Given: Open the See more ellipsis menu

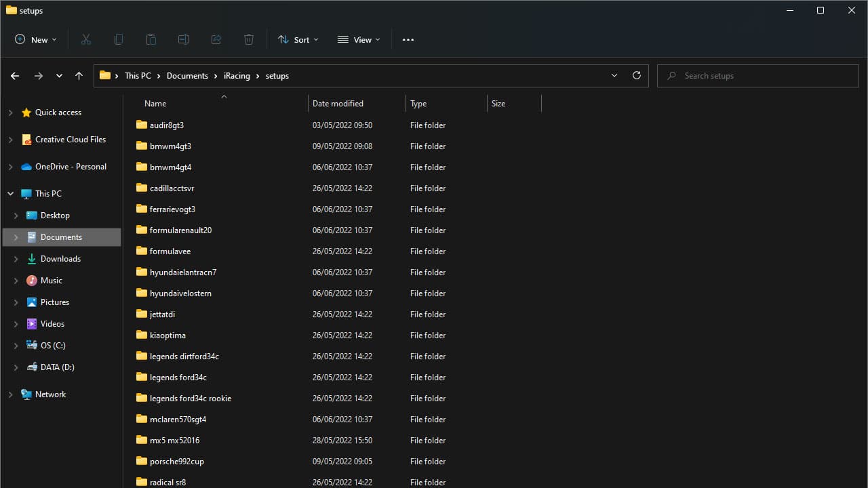Looking at the screenshot, I should [x=408, y=39].
